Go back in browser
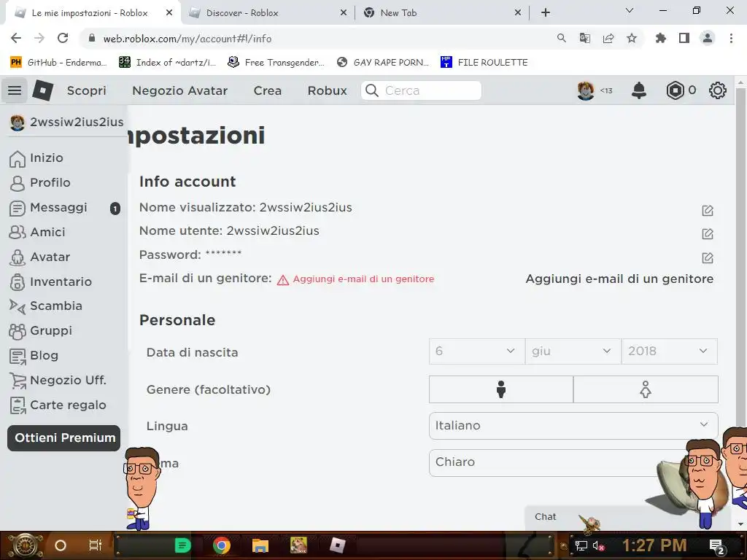This screenshot has width=747, height=560. 16,38
